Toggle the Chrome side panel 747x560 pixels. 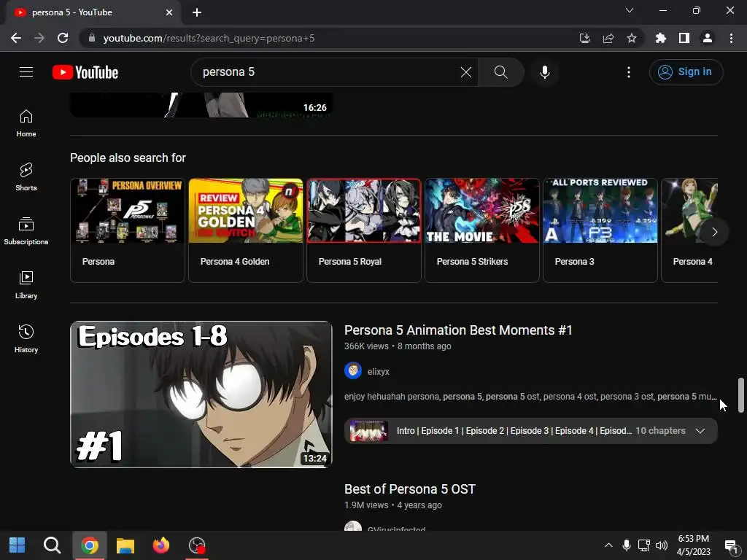[x=684, y=38]
